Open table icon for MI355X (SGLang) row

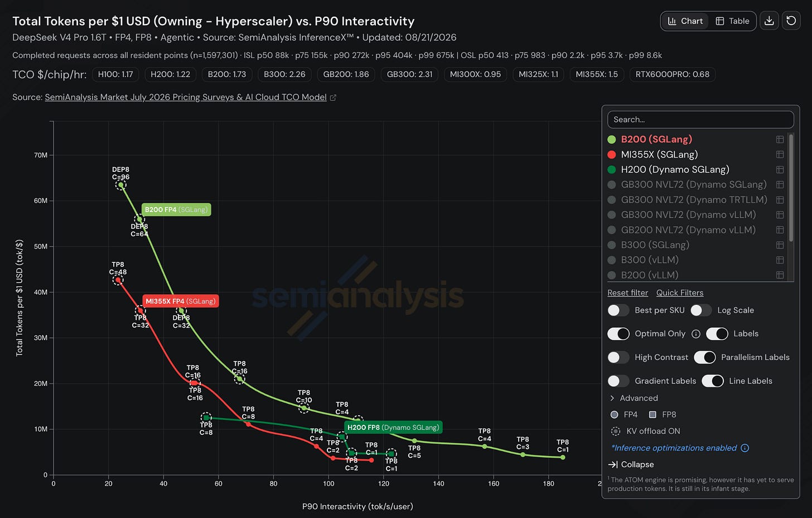[x=780, y=155]
